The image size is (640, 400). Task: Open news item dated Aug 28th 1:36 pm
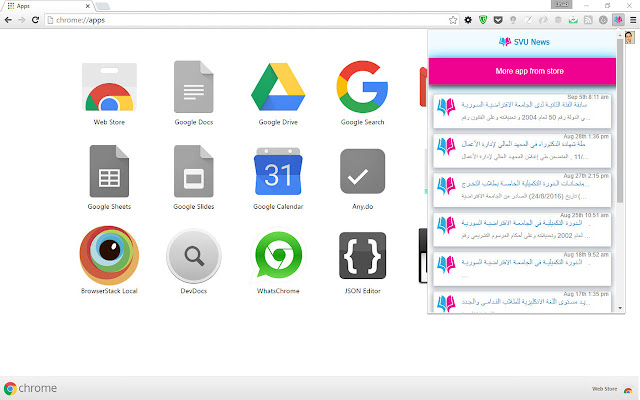tap(522, 151)
